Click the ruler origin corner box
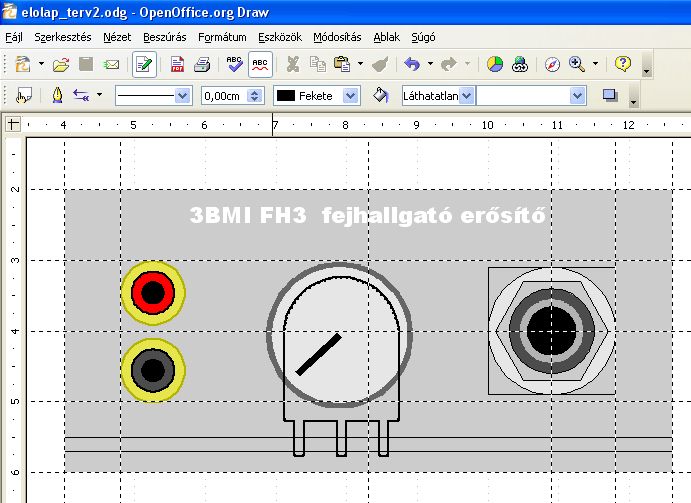This screenshot has height=503, width=691. pos(13,124)
